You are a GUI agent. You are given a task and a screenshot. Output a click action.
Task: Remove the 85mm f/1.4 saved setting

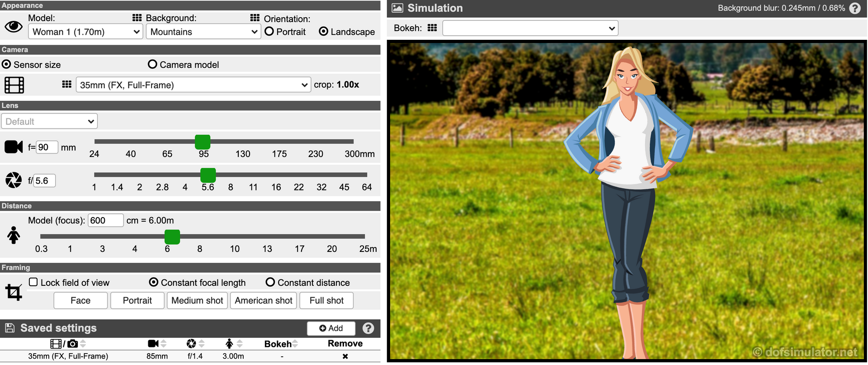[x=345, y=356]
